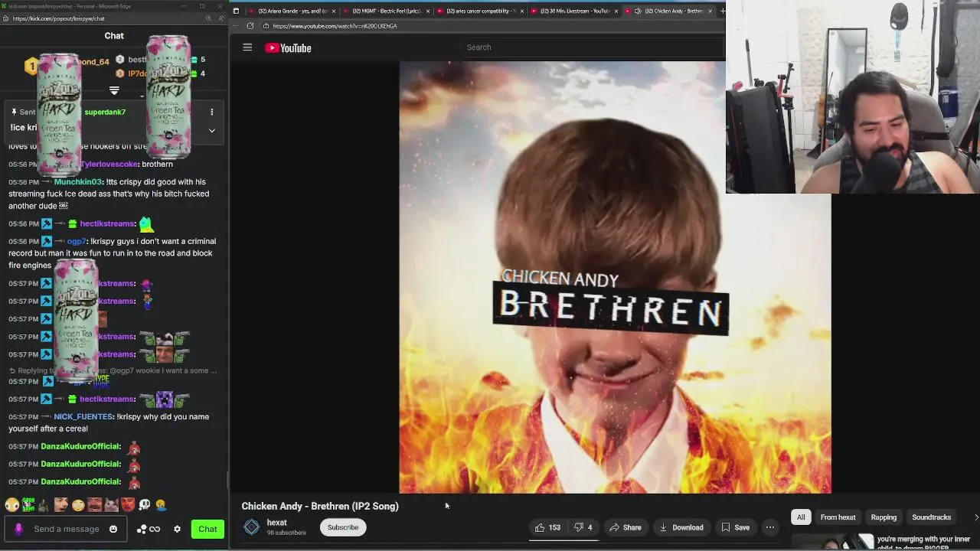Click the streamer webcam overlay

(x=853, y=97)
